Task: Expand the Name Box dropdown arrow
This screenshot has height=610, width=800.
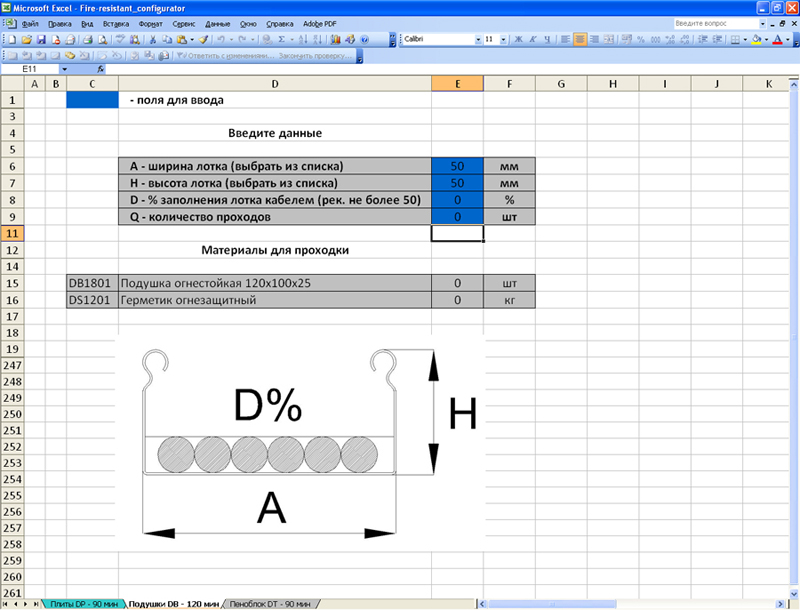Action: pos(64,69)
